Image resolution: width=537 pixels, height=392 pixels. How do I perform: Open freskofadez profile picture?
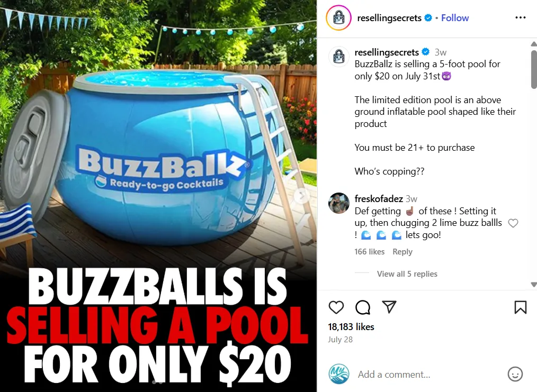tap(339, 203)
